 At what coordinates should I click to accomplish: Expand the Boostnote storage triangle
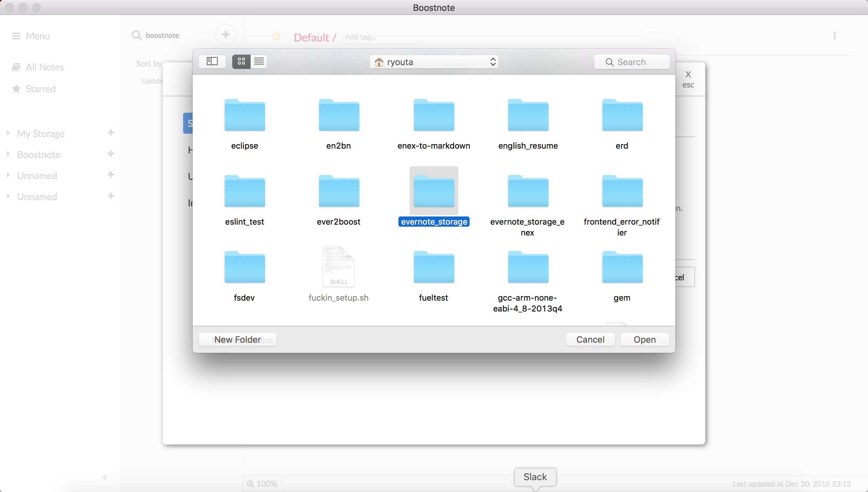8,154
